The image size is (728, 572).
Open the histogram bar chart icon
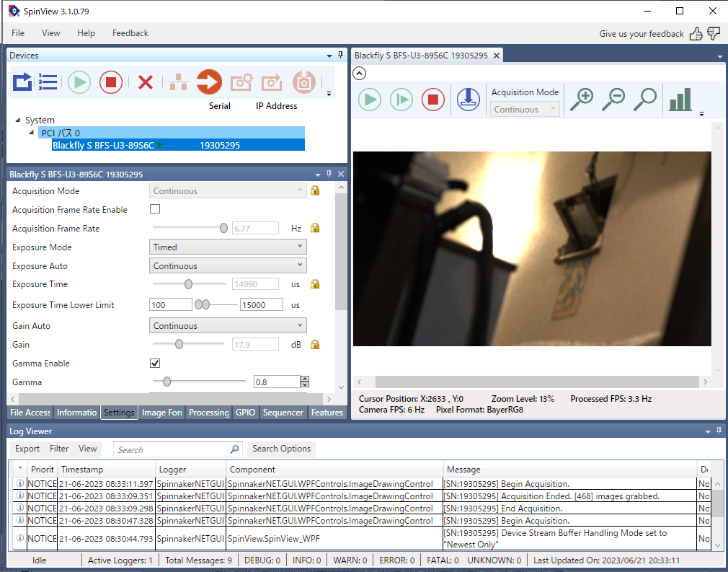[680, 100]
